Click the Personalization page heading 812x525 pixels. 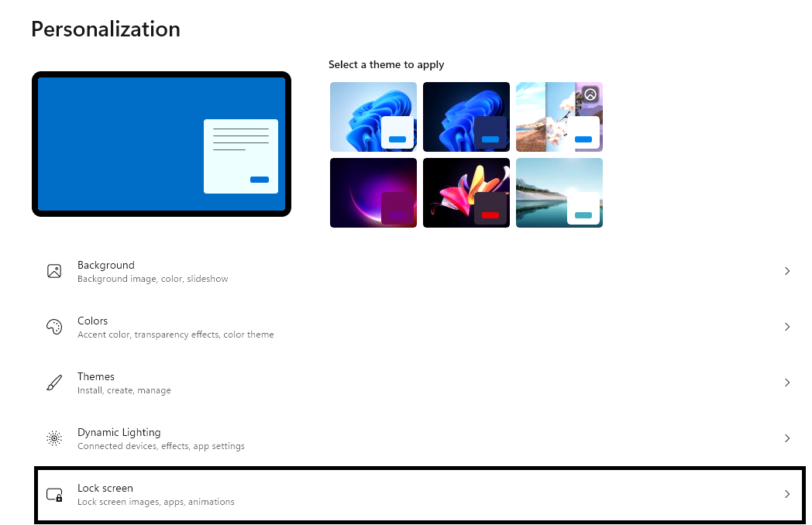point(105,29)
